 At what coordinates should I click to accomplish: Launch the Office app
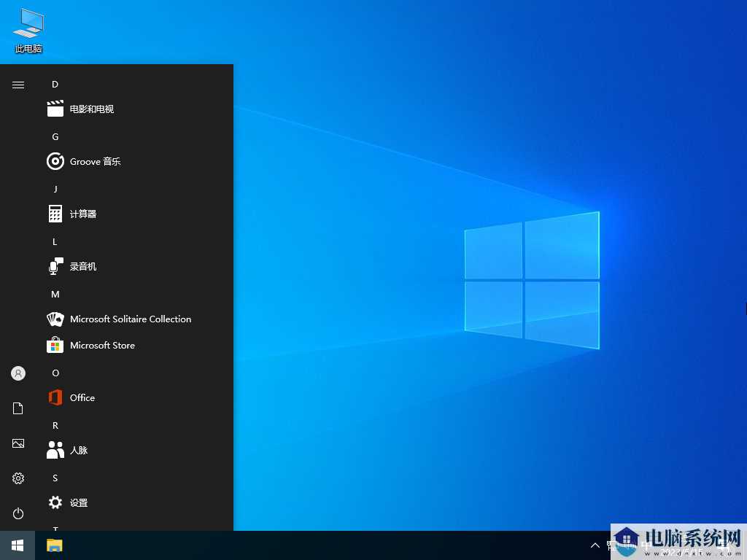click(x=139, y=397)
